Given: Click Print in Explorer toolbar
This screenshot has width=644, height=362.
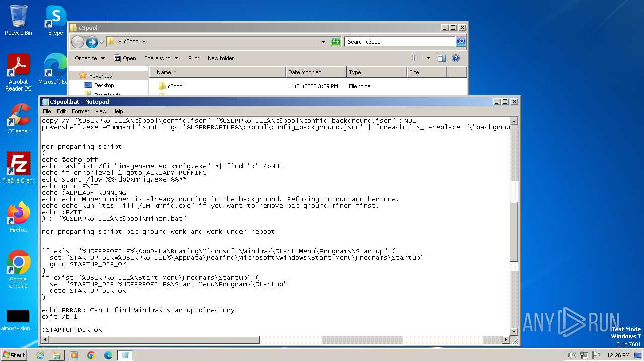Looking at the screenshot, I should (x=194, y=58).
